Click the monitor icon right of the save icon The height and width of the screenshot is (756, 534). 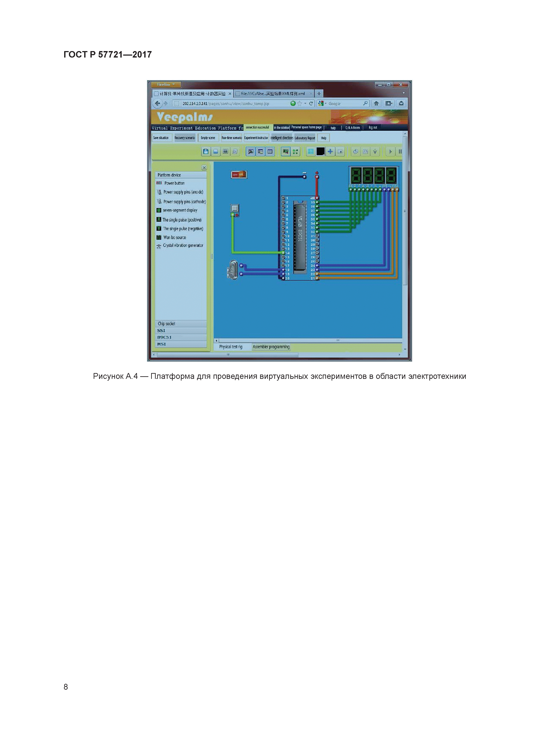(216, 152)
